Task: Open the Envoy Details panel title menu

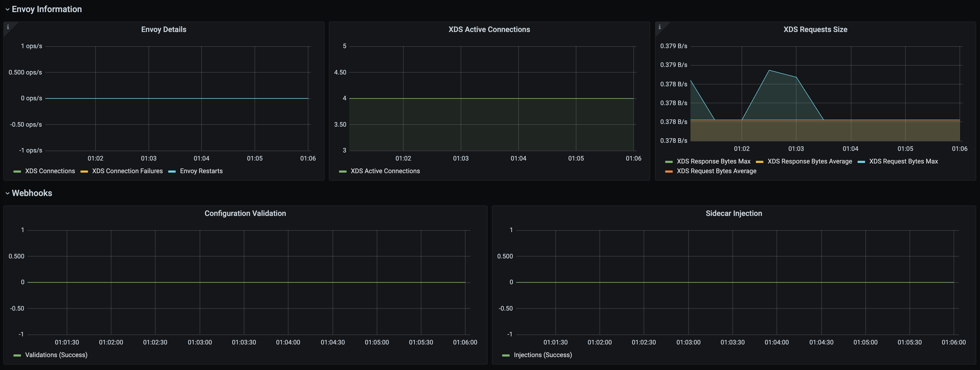Action: click(164, 29)
